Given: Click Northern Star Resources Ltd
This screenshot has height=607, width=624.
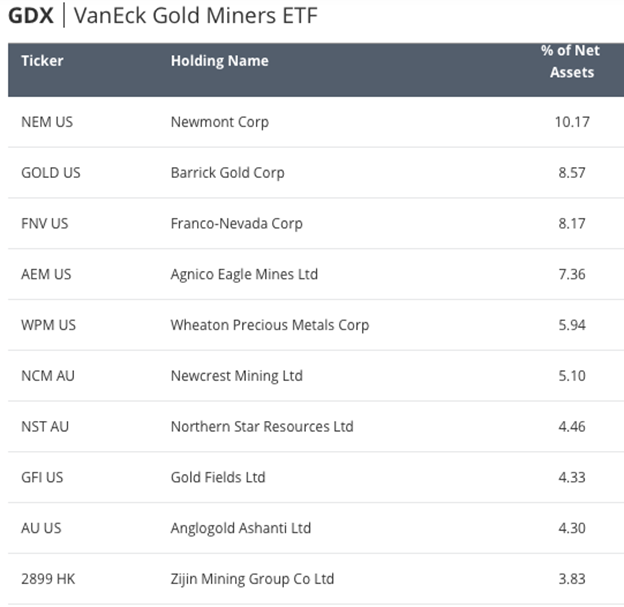Looking at the screenshot, I should pyautogui.click(x=262, y=427).
